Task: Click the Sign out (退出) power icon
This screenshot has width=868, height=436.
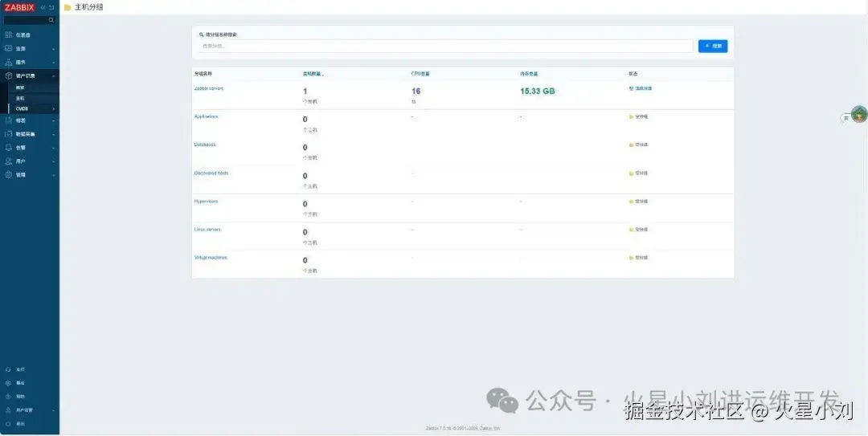Action: [x=8, y=424]
